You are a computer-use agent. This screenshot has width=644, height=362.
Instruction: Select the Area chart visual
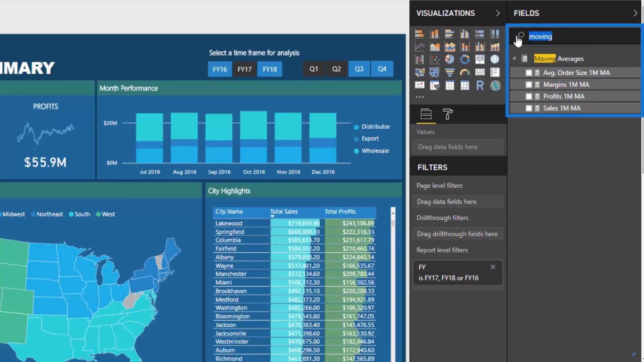pos(435,47)
